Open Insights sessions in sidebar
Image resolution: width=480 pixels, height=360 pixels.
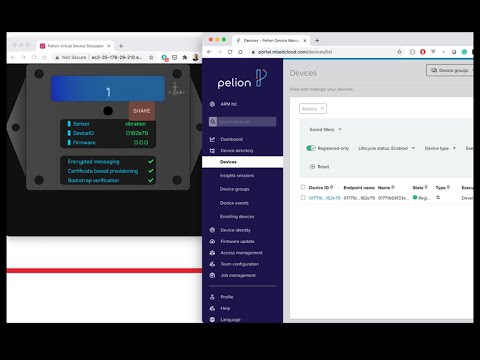click(x=237, y=175)
